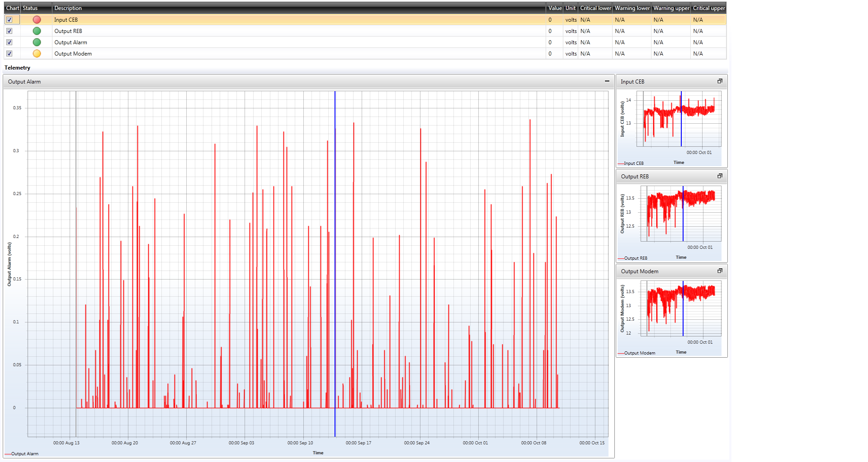Toggle the Output Alarm chart checkbox
Image resolution: width=868 pixels, height=462 pixels.
[x=9, y=42]
